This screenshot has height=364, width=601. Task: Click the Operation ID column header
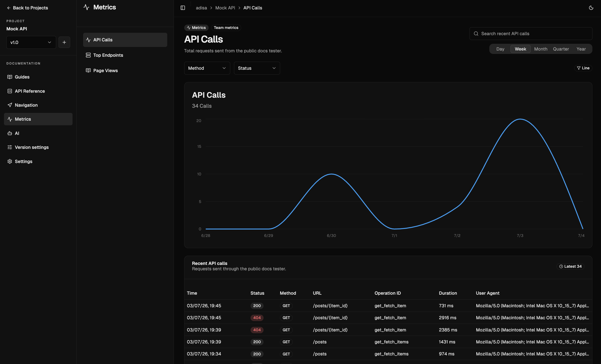pyautogui.click(x=388, y=293)
